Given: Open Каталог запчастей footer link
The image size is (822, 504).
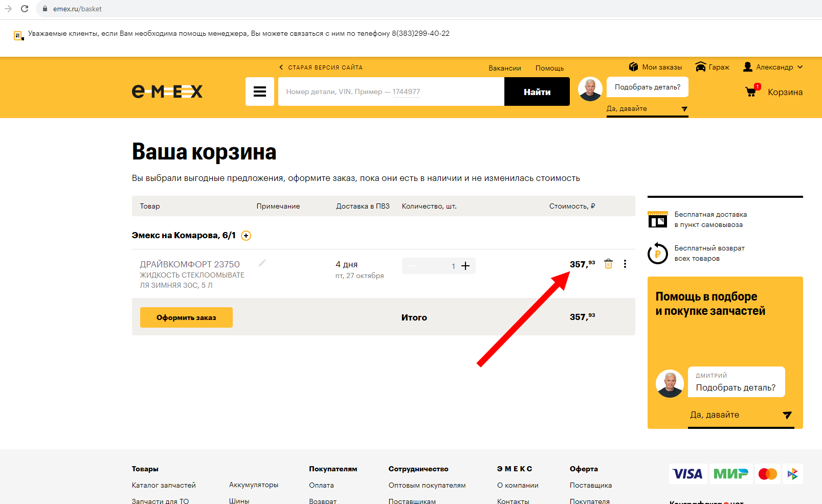Looking at the screenshot, I should [x=164, y=485].
